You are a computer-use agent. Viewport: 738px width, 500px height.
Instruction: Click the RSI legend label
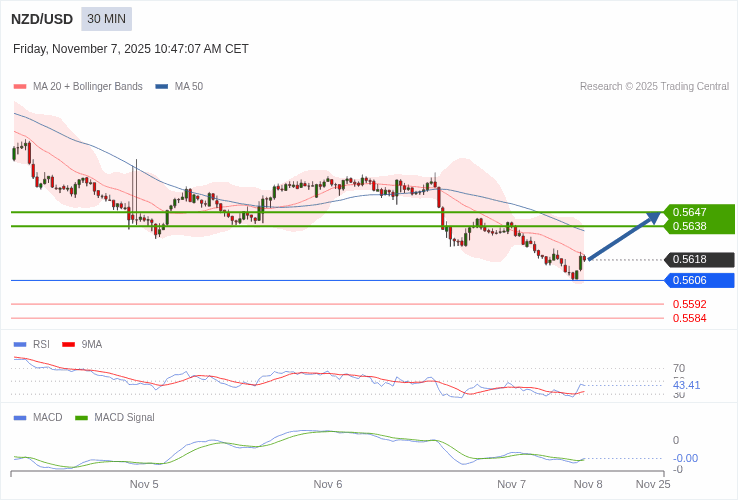(41, 345)
